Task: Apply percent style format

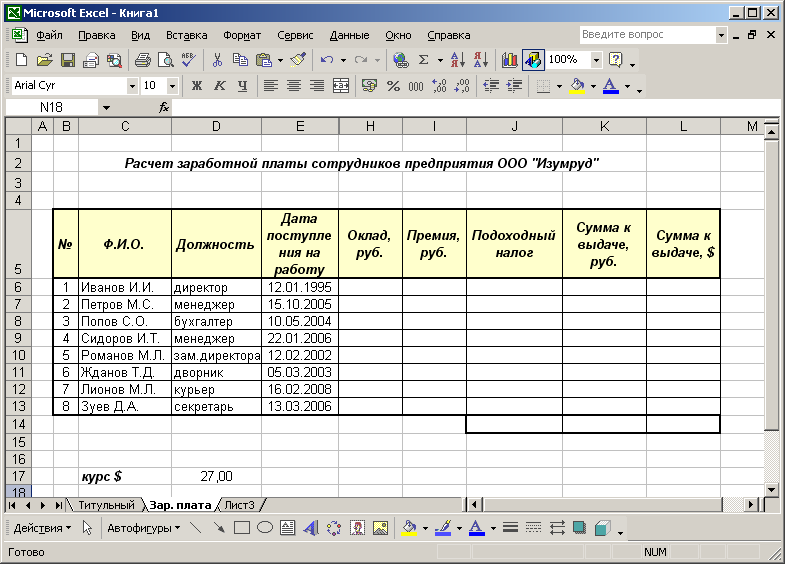Action: point(393,86)
